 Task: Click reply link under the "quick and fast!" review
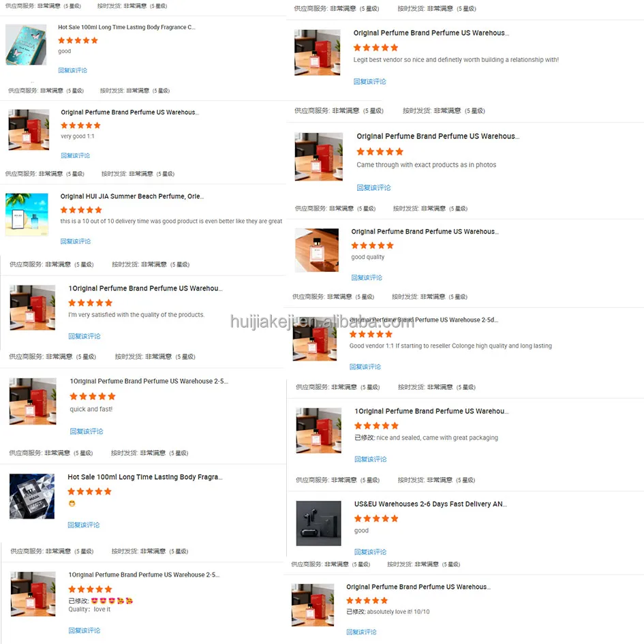87,431
